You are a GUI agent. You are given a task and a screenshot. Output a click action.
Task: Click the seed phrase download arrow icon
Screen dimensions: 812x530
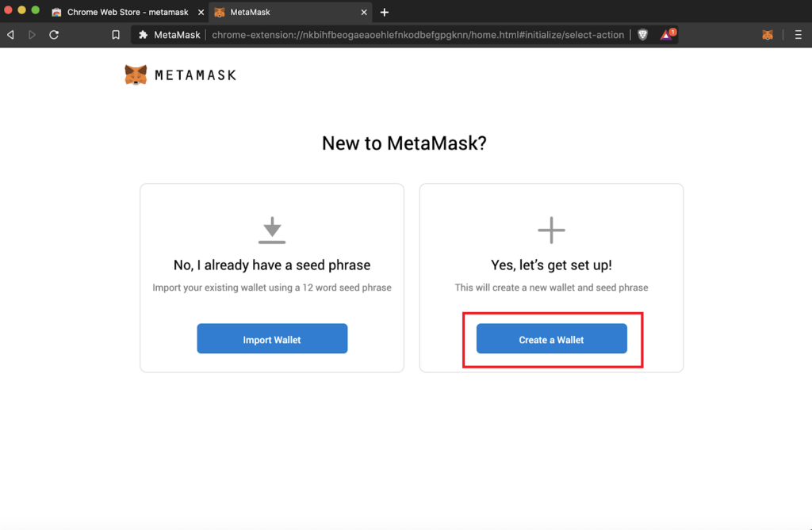272,230
